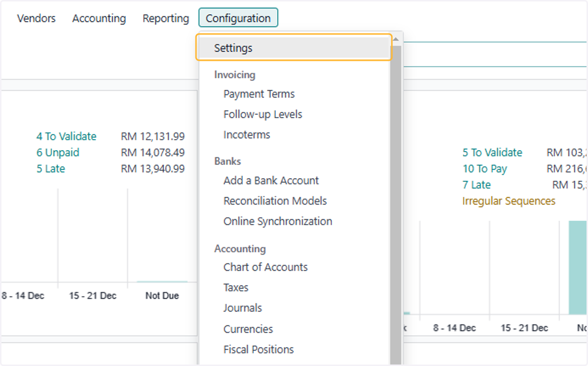588x366 pixels.
Task: Click the 5 To Validate bills link
Action: [492, 153]
